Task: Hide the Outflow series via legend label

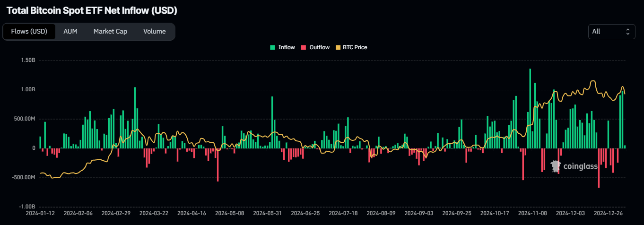Action: [x=319, y=47]
